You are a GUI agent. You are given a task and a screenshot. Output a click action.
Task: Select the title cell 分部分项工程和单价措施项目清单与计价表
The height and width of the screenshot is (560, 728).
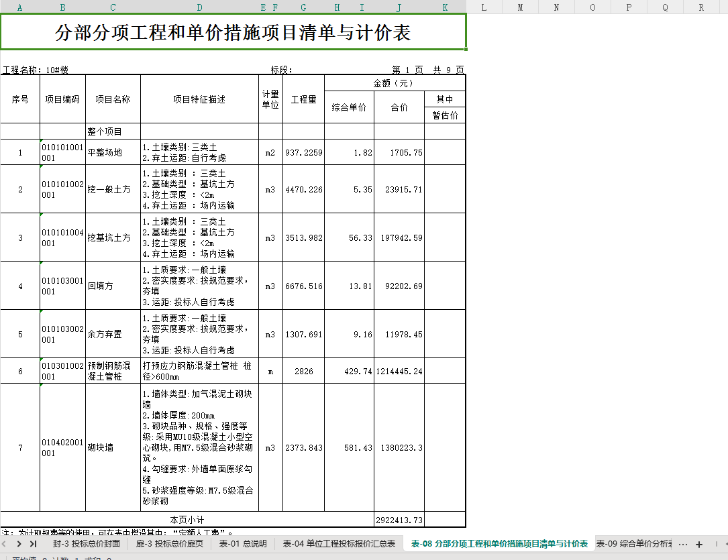tap(233, 32)
